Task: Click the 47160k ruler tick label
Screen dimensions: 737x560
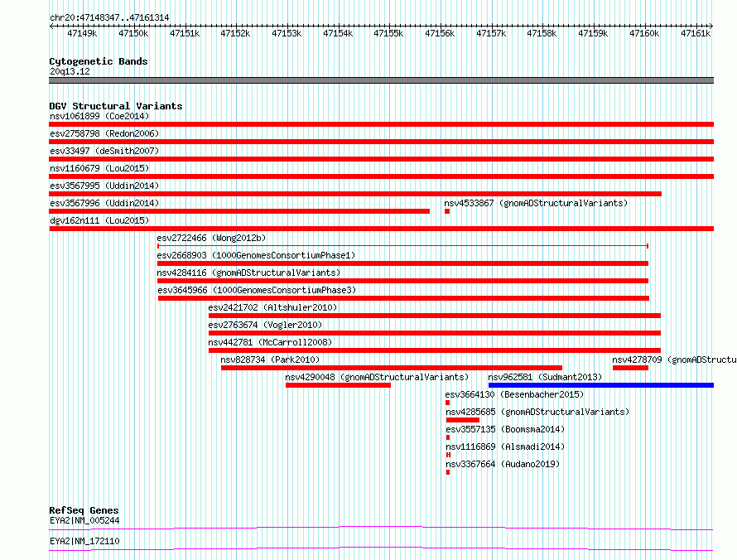Action: [644, 33]
